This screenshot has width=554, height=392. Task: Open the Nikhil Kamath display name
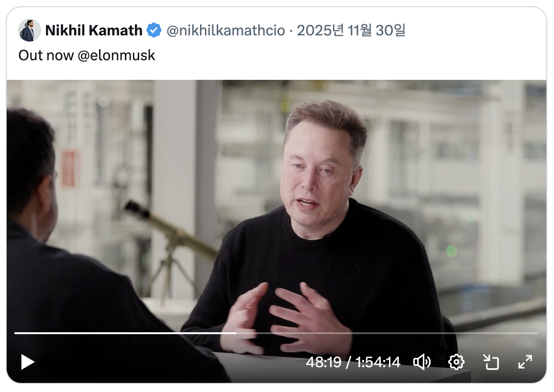point(94,31)
